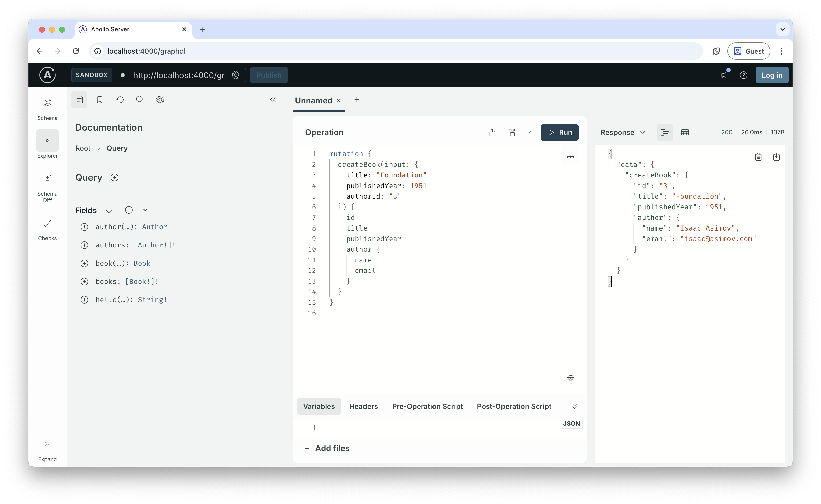
Task: Add books field to operation
Action: coord(85,281)
